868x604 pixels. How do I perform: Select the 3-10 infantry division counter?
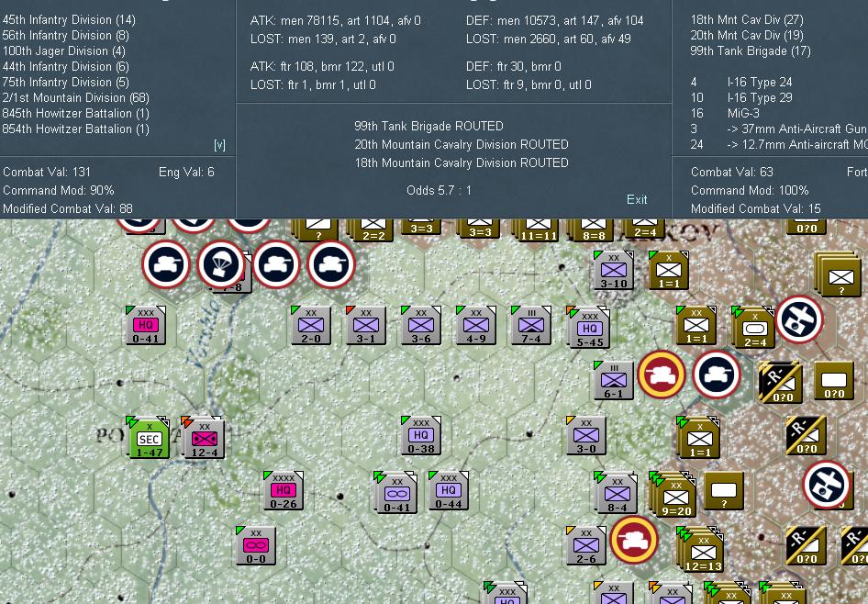pos(613,270)
